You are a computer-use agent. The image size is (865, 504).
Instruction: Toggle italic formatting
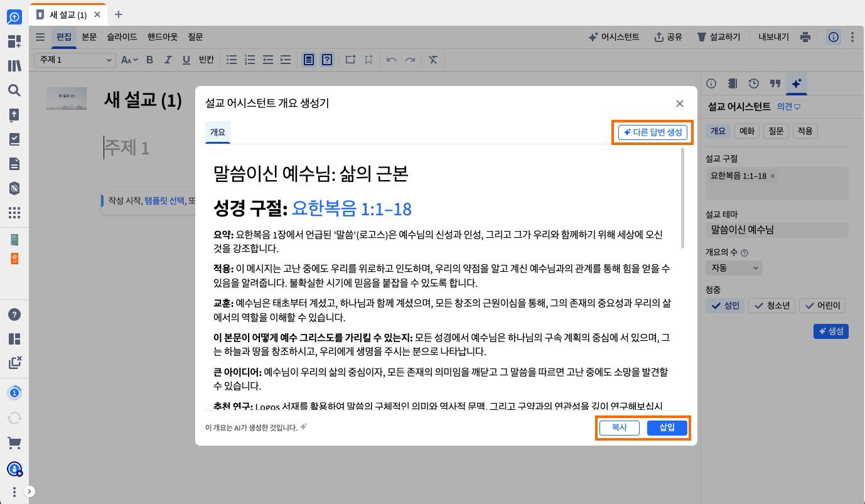[168, 60]
